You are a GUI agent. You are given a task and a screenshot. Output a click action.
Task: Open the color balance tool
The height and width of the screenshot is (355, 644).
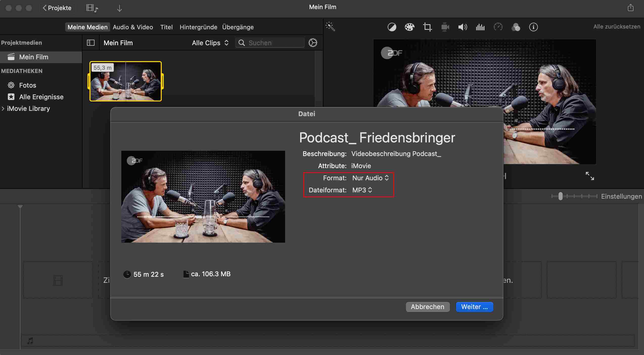tap(392, 27)
